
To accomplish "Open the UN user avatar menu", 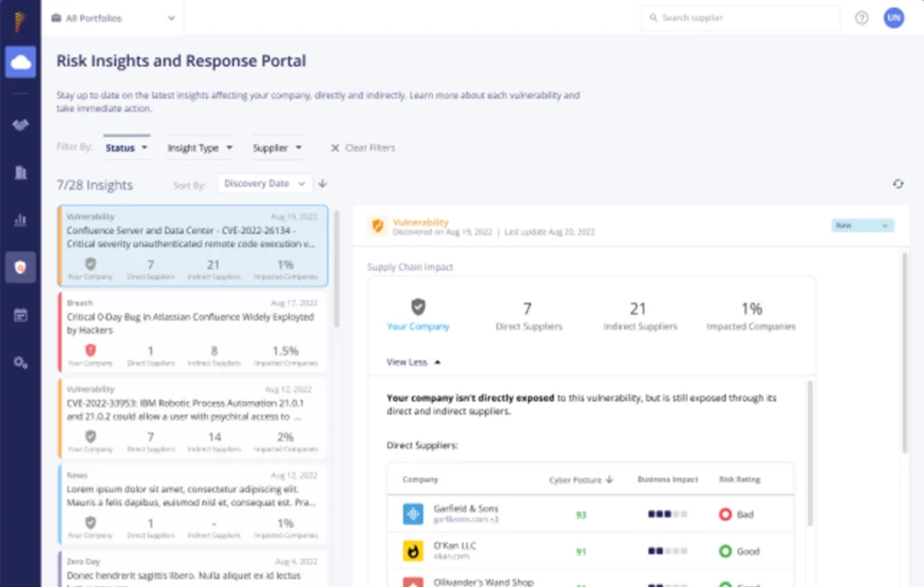I will pos(893,18).
